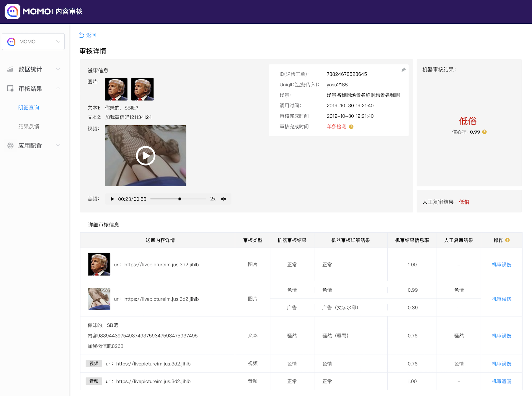Click the 数据统计 chart icon
The height and width of the screenshot is (396, 532).
[x=10, y=69]
